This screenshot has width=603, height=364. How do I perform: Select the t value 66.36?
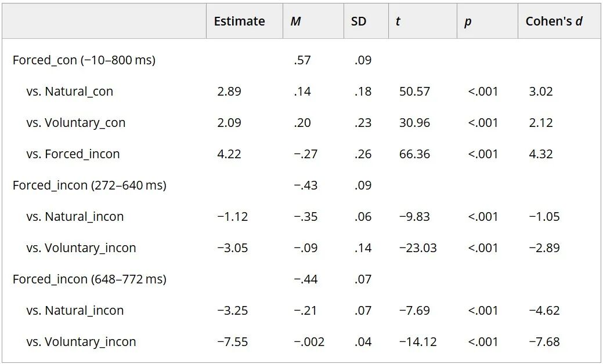414,154
